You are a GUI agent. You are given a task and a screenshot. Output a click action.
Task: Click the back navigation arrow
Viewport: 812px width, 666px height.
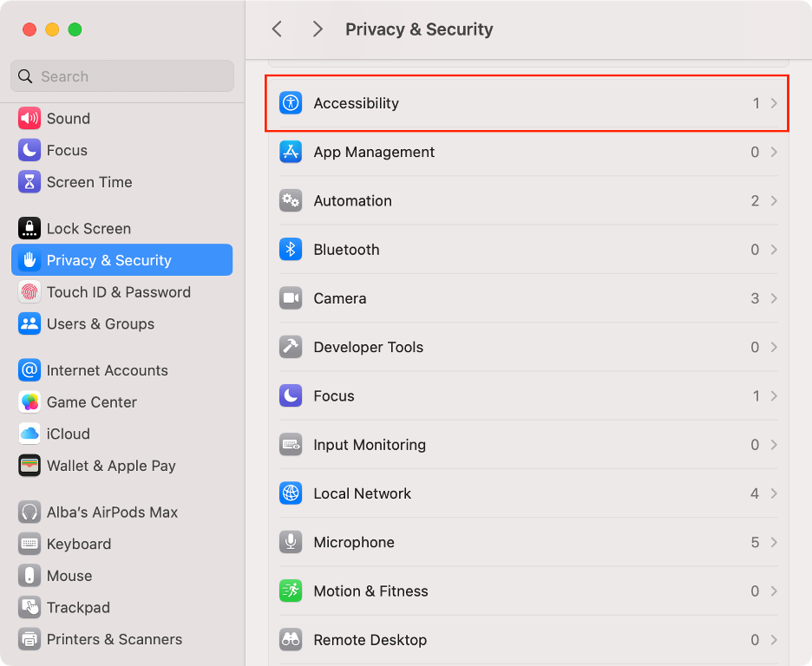pyautogui.click(x=277, y=29)
